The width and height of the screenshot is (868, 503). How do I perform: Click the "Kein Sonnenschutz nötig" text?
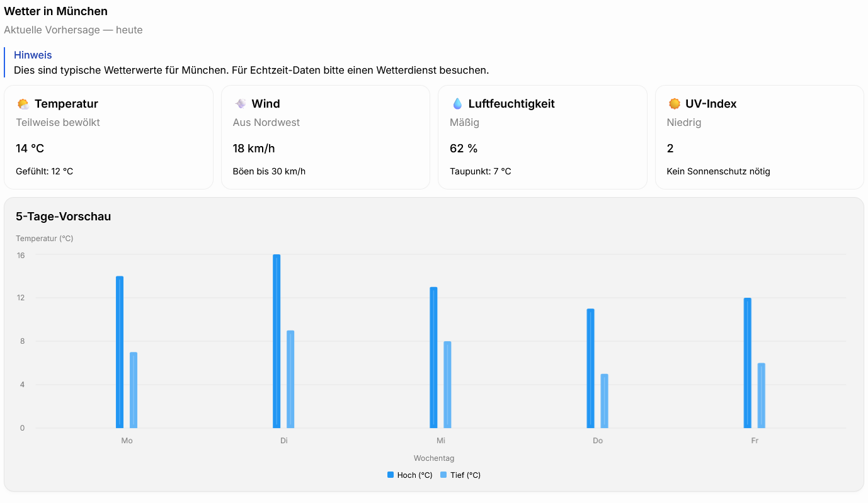click(x=719, y=171)
